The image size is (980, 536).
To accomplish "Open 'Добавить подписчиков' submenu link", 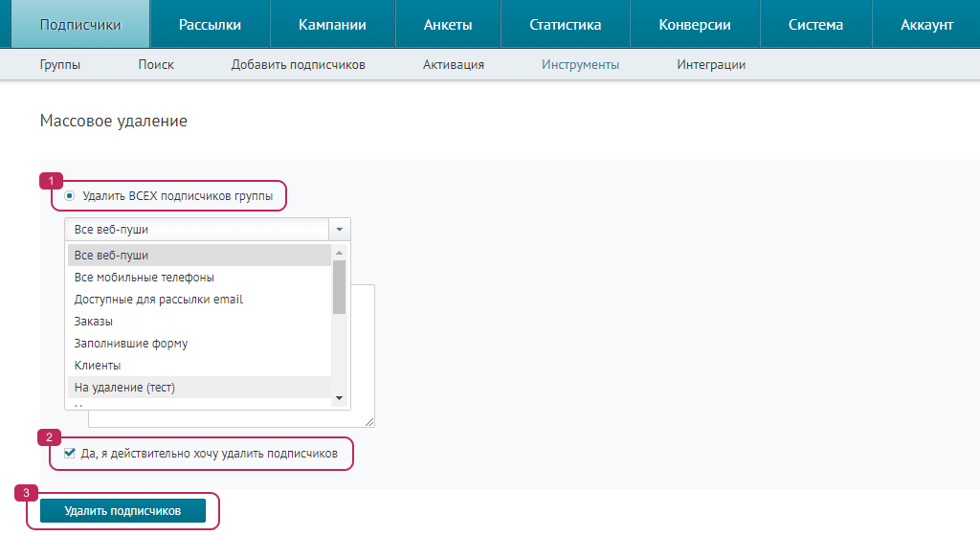I will [x=298, y=65].
